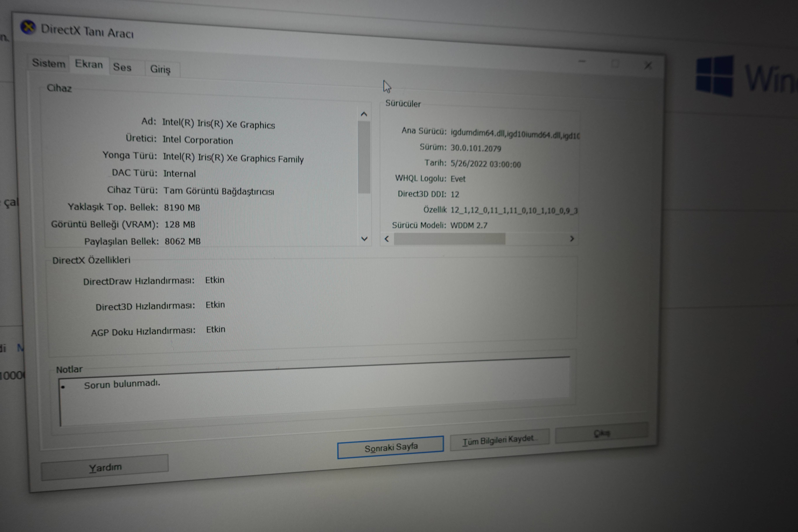Image resolution: width=798 pixels, height=532 pixels.
Task: Click the Cihaz list scroll-down arrow
Action: tap(364, 239)
